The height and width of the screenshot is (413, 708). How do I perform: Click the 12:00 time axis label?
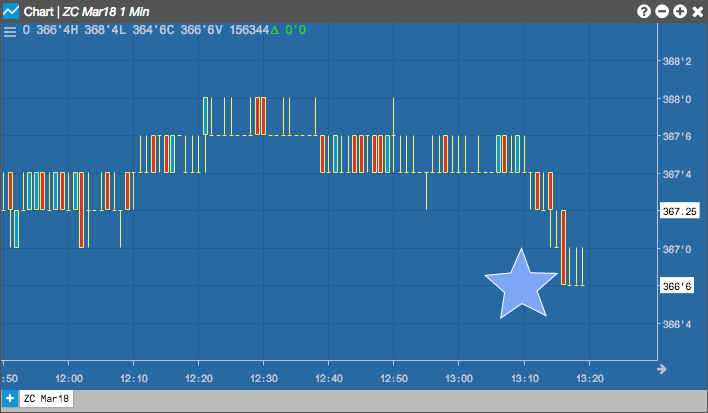[x=69, y=378]
